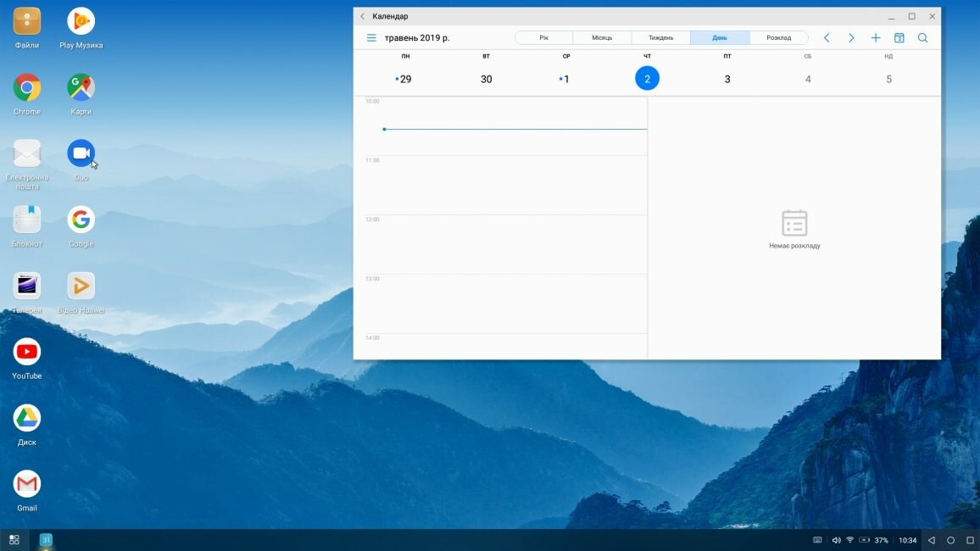Screen dimensions: 980x551
Task: Open the Play Музика desktop icon
Action: click(81, 21)
